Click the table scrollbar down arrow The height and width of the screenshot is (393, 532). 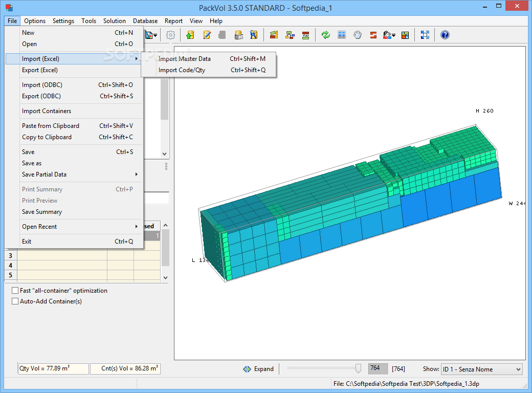(x=166, y=278)
